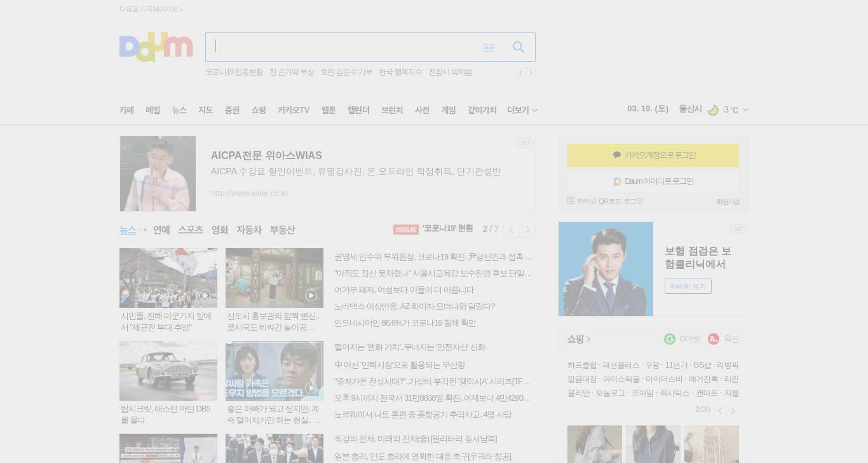This screenshot has width=868, height=463.
Task: Open the 카페 menu item
Action: coord(126,110)
